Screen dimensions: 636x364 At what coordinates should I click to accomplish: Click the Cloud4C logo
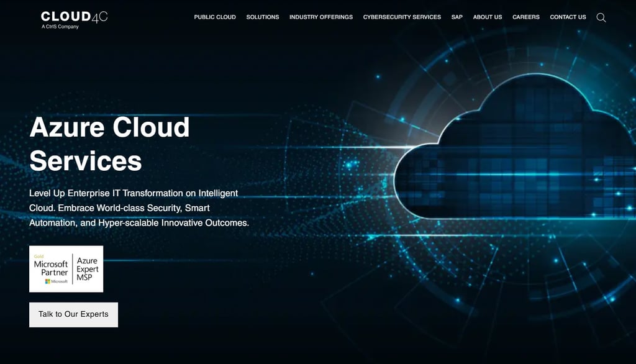pos(75,19)
